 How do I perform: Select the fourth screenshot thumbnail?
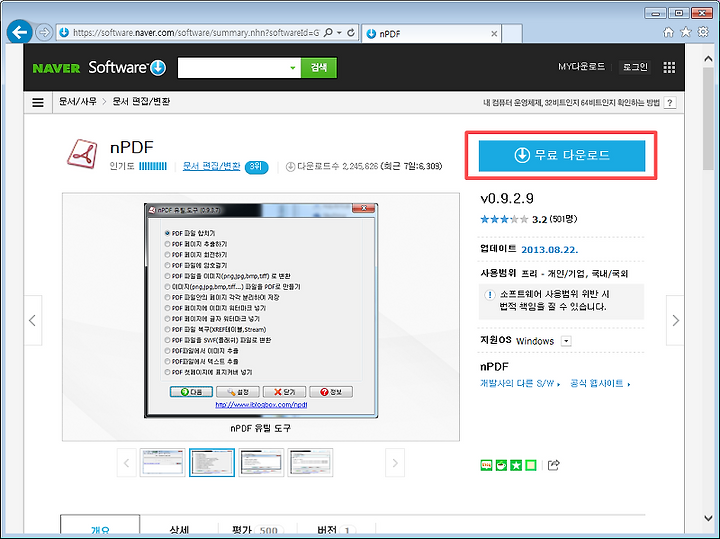point(310,462)
